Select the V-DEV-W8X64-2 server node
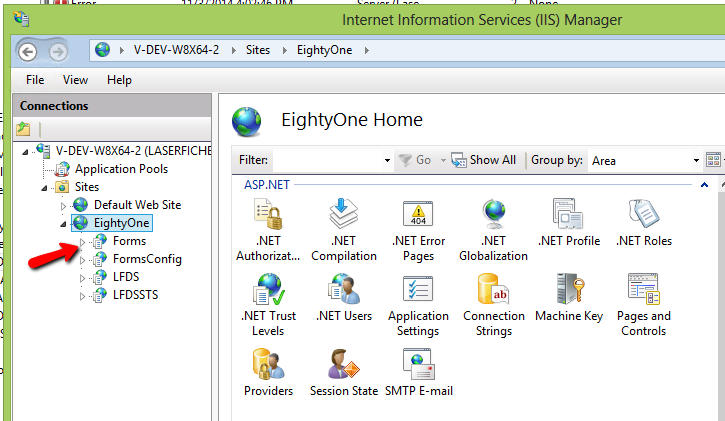This screenshot has height=421, width=725. coord(133,151)
